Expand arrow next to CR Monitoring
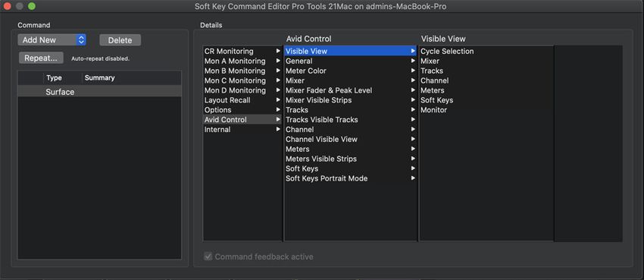 tap(278, 51)
